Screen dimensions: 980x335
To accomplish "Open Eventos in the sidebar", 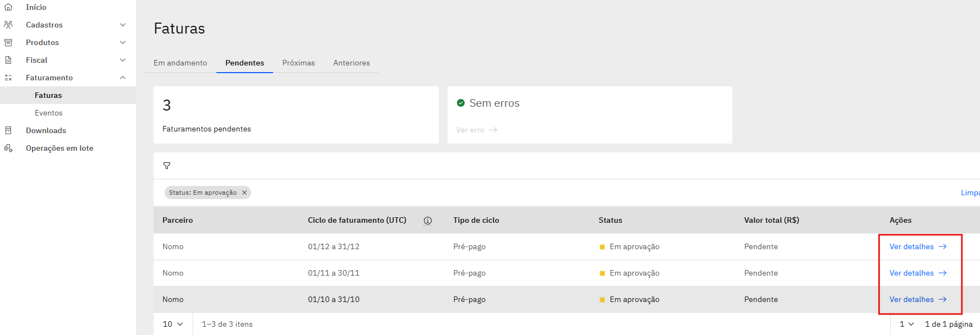I will (x=68, y=113).
